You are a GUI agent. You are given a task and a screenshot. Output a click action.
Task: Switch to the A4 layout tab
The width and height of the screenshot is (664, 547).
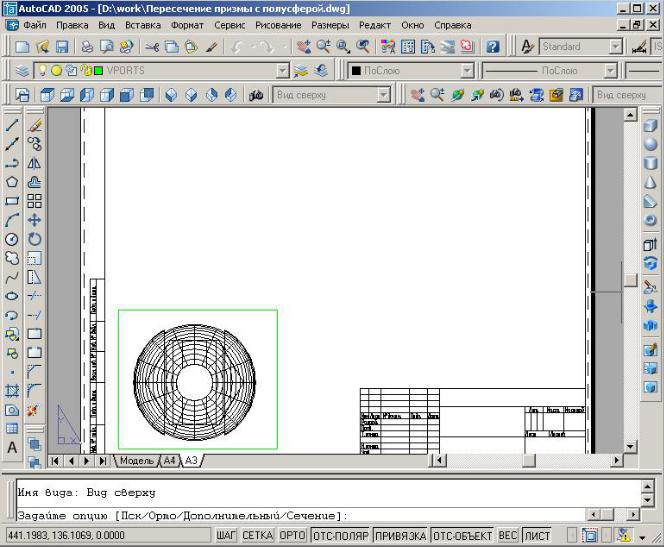tap(169, 460)
